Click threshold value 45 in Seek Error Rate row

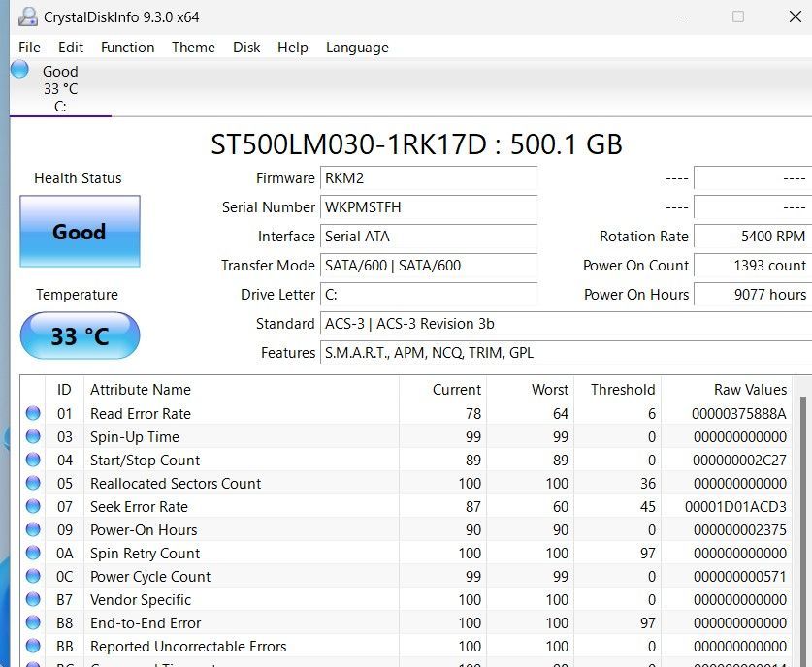tap(647, 507)
